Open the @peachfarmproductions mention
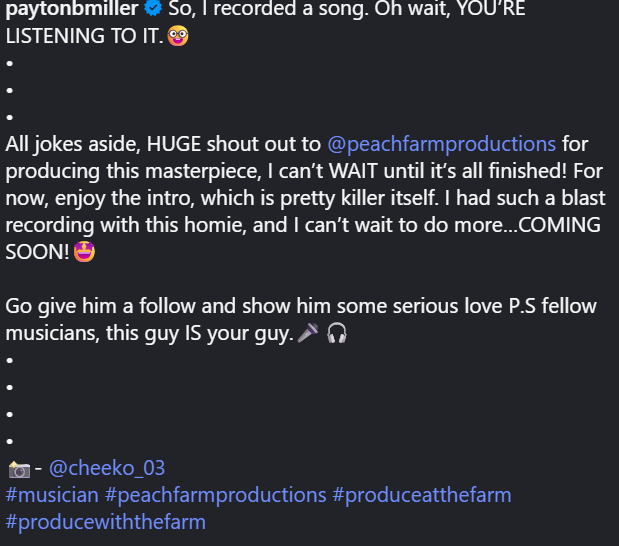 click(x=441, y=144)
